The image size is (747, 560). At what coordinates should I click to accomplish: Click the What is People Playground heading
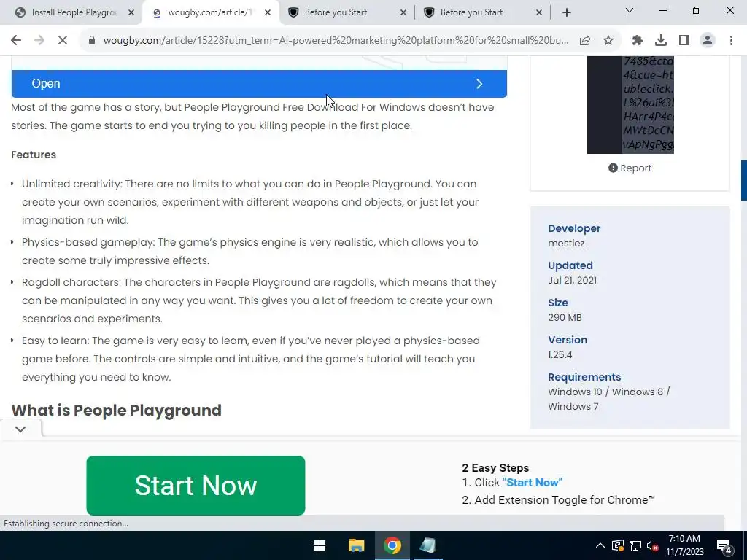pos(116,410)
